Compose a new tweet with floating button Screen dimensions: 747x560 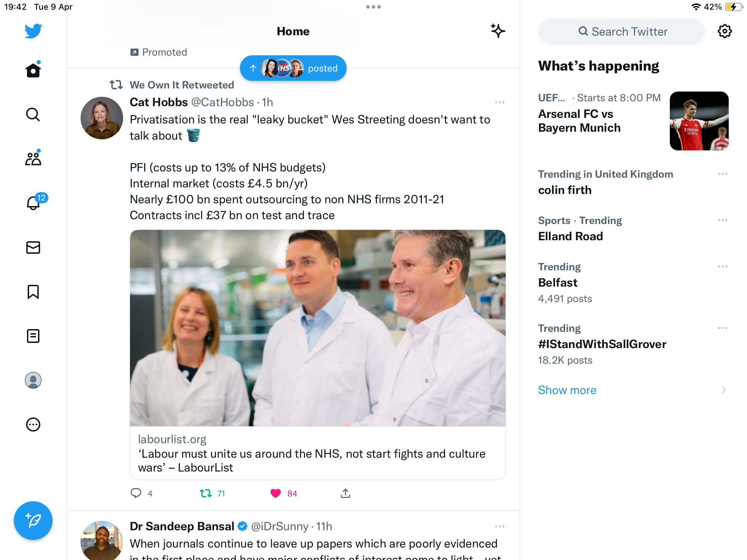(33, 521)
